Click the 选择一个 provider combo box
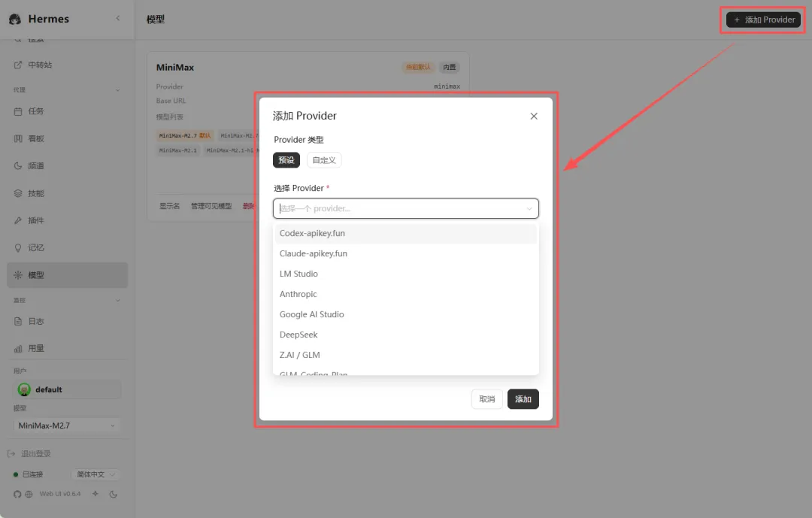 [406, 209]
